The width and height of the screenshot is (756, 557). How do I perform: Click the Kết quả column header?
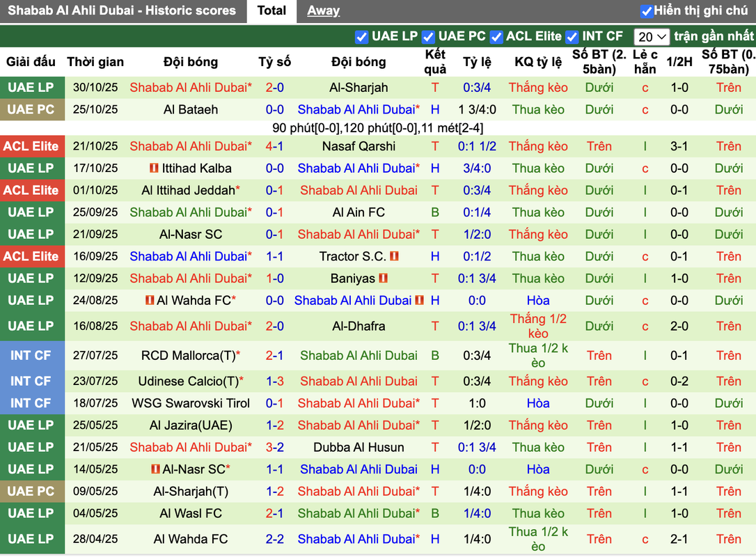point(435,62)
